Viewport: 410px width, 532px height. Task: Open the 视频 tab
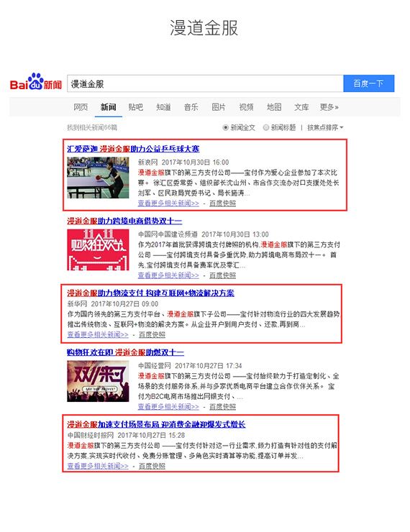pos(246,107)
